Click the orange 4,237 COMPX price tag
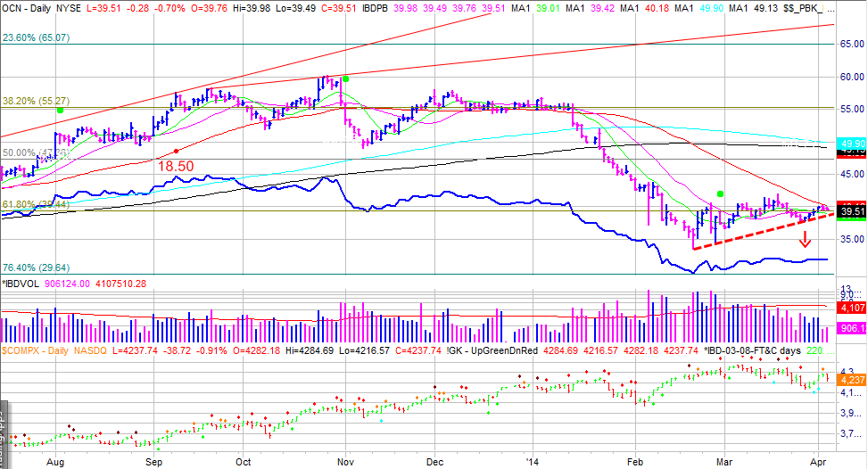Screen dimensions: 868x469 853,380
